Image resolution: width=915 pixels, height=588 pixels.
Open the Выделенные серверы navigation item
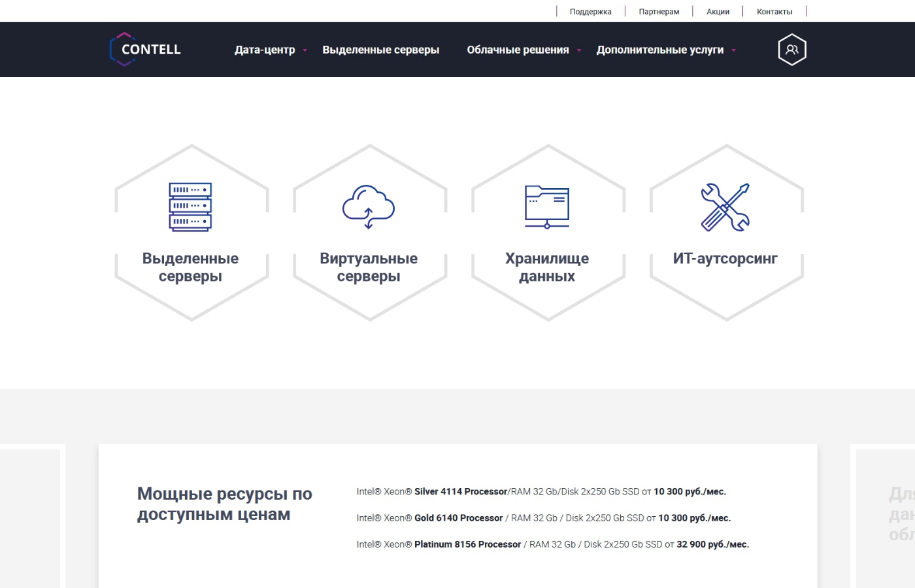(380, 50)
